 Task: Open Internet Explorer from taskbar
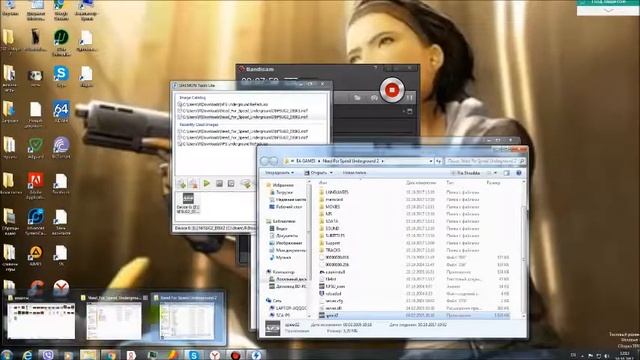pos(27,355)
